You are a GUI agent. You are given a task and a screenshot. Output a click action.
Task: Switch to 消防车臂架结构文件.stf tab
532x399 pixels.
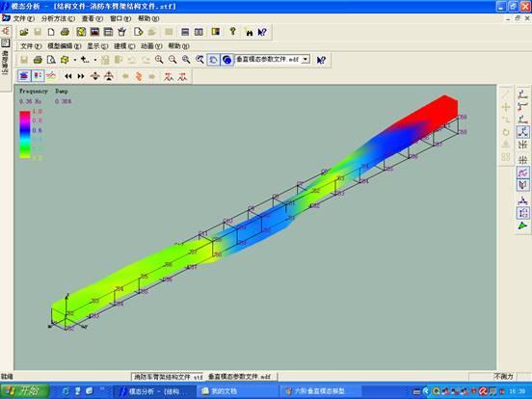coord(169,377)
